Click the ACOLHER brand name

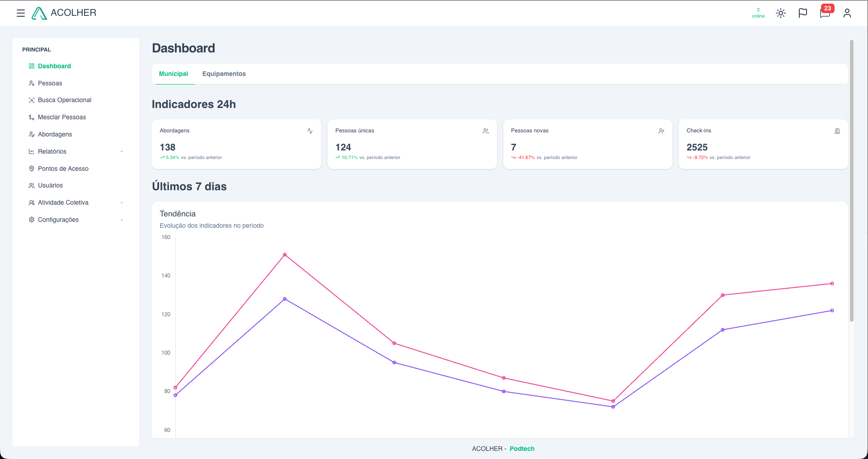point(74,13)
